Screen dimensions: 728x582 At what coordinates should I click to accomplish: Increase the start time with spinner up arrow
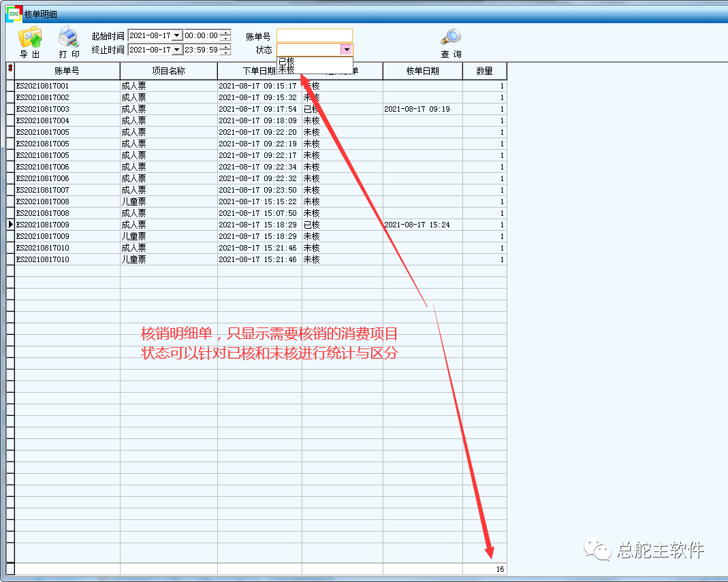click(225, 33)
